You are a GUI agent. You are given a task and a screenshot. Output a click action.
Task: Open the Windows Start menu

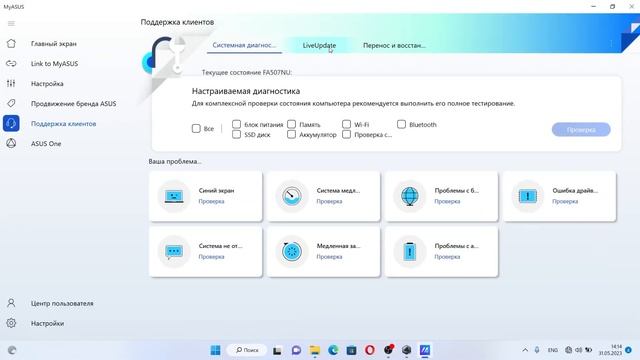coord(216,350)
